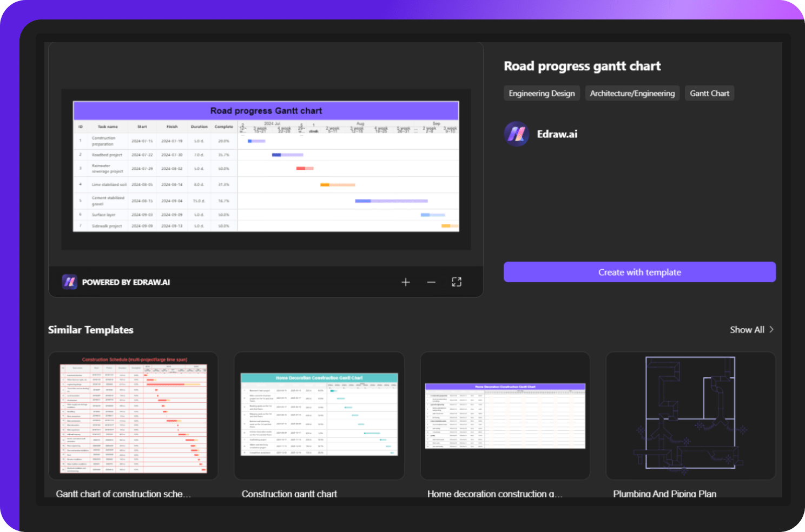Open the Construction gantt chart template
805x532 pixels.
pyautogui.click(x=319, y=416)
